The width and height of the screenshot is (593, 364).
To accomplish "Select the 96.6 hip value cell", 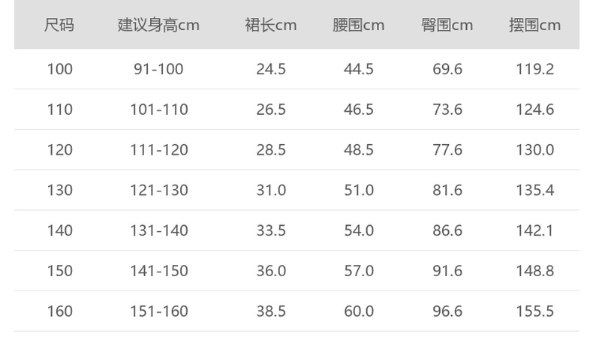I will (x=447, y=311).
